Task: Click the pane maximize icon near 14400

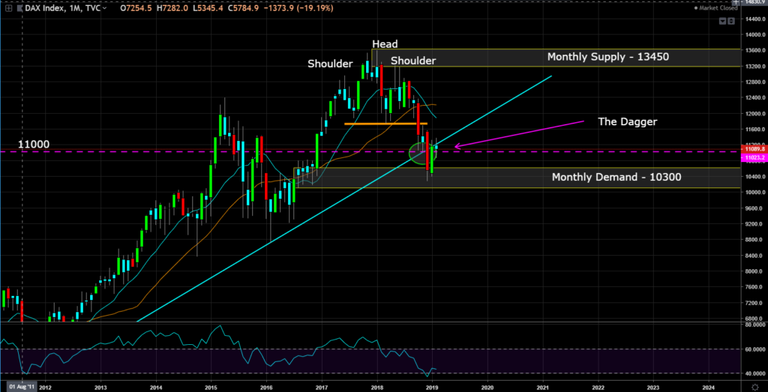Action: click(x=731, y=21)
